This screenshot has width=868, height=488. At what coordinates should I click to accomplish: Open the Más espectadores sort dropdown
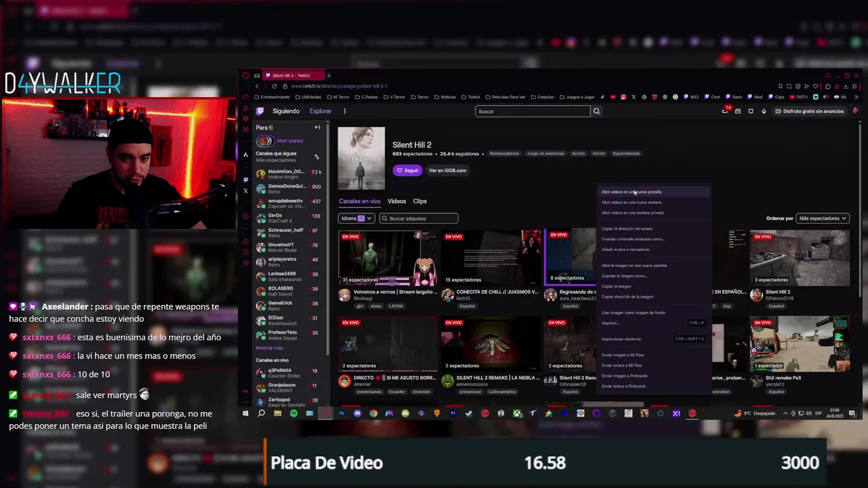coord(823,218)
